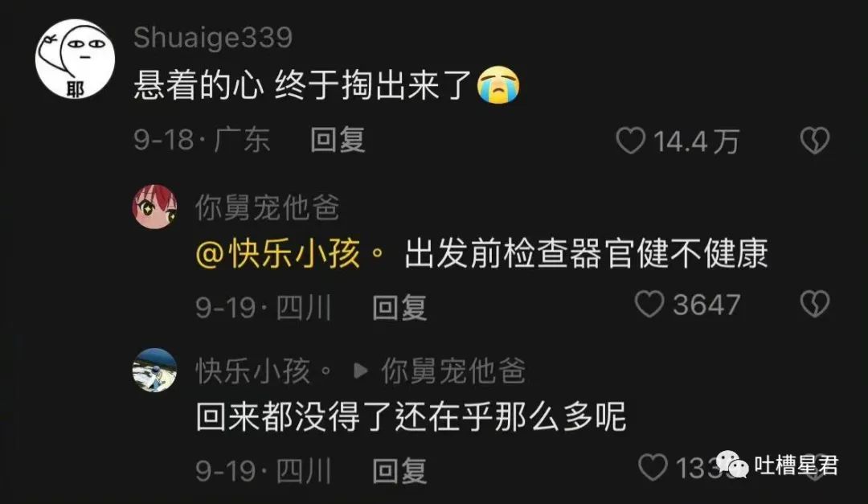868x504 pixels.
Task: Open 快乐小孩 name in last reply header
Action: point(264,371)
